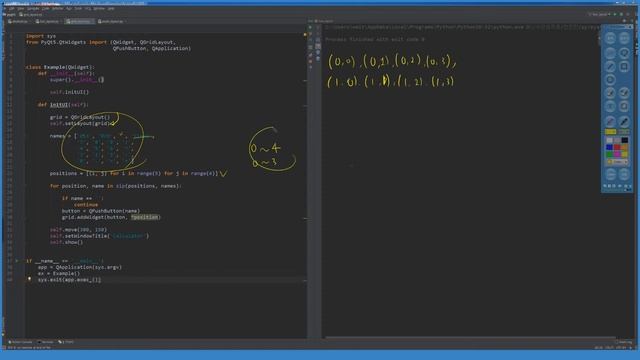This screenshot has width=640, height=360.
Task: Pick the blue color swatch
Action: point(609,147)
